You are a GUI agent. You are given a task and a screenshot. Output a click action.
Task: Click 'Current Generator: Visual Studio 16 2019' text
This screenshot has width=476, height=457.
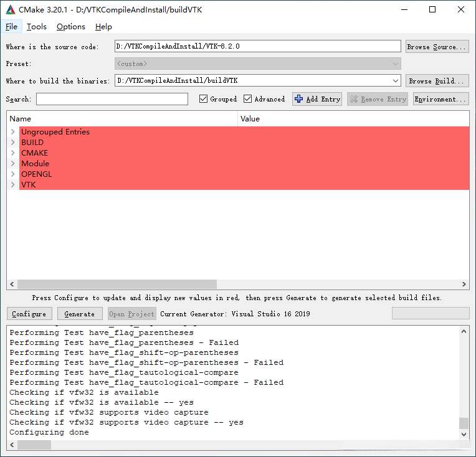point(235,314)
